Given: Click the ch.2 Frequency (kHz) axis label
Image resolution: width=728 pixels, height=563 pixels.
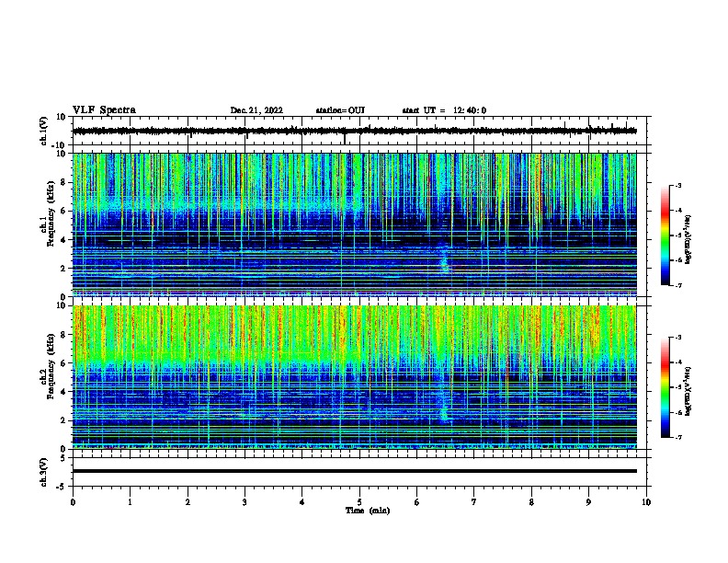Looking at the screenshot, I should click(x=47, y=366).
